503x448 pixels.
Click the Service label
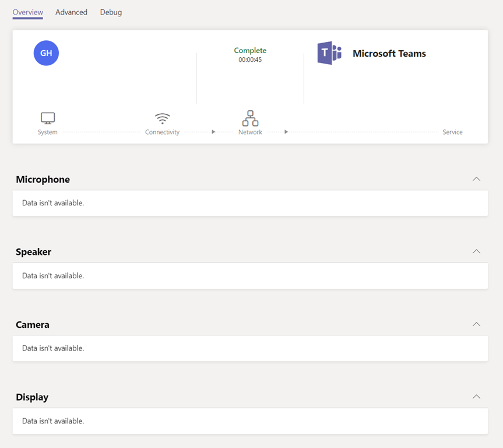452,132
